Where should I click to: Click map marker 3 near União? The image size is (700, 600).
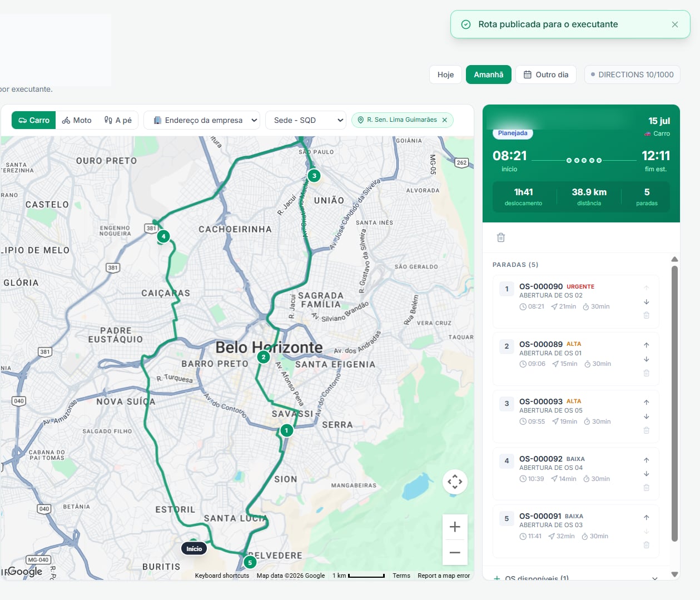[x=314, y=176]
